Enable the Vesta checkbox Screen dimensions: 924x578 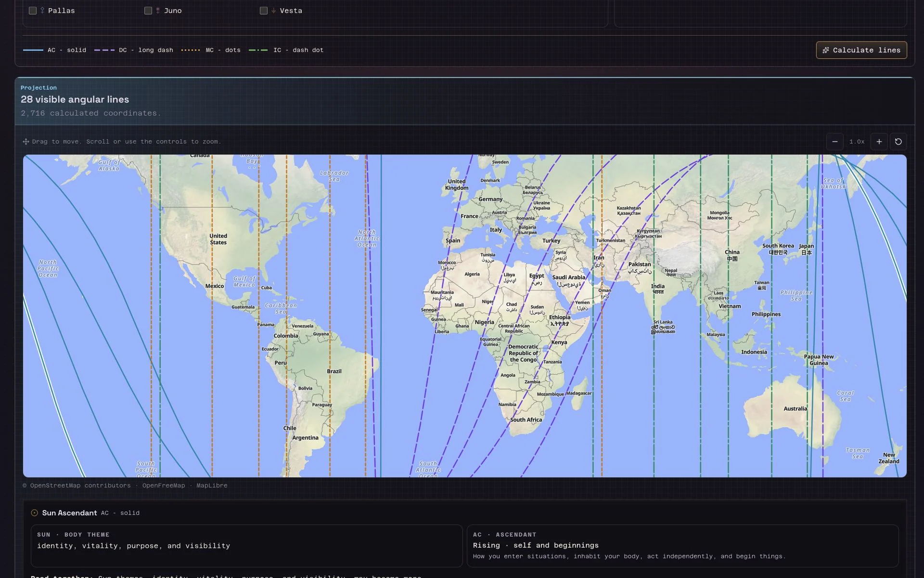tap(264, 11)
